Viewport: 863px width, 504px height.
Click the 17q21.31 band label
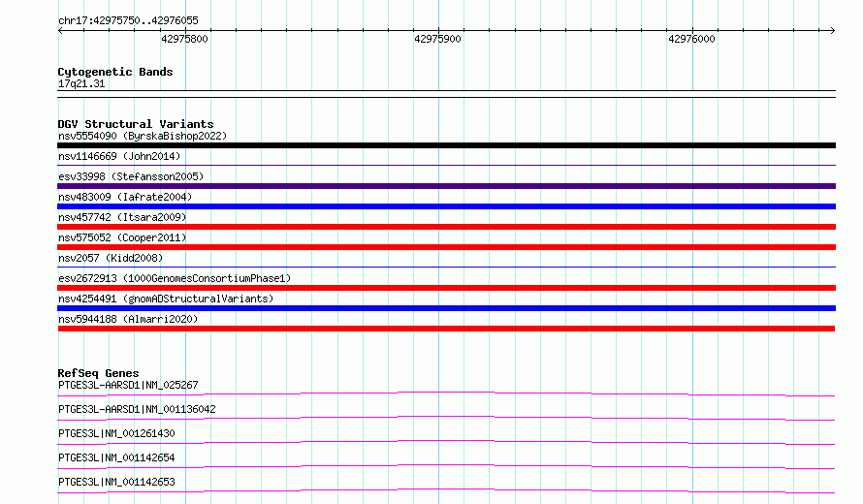(81, 83)
